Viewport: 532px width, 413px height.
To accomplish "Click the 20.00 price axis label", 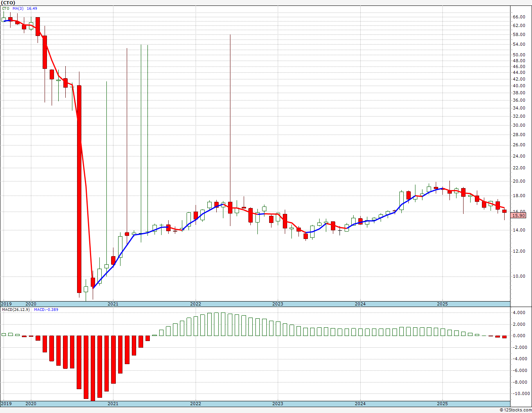I will [519, 181].
